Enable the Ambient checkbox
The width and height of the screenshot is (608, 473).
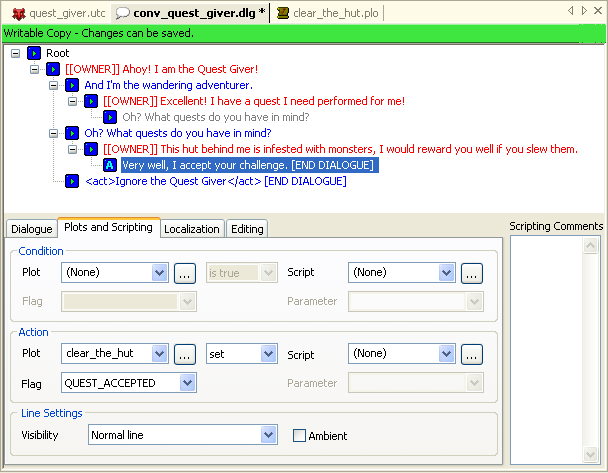299,436
